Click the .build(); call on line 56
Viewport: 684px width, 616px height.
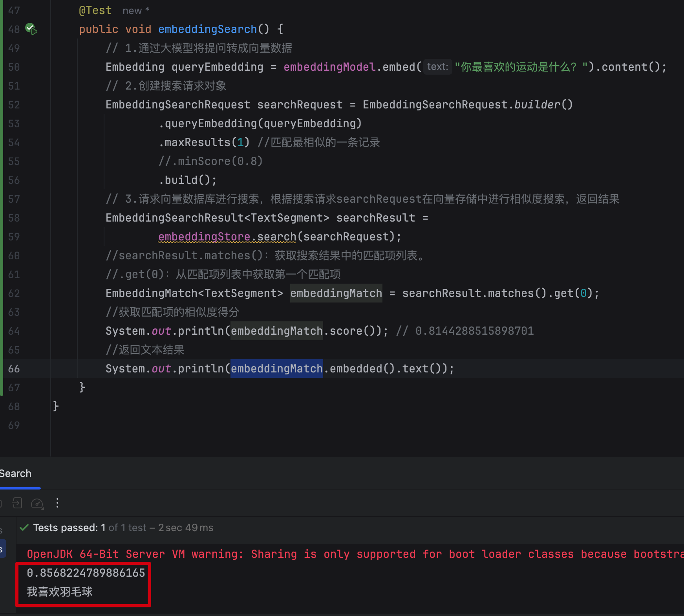[x=188, y=180]
